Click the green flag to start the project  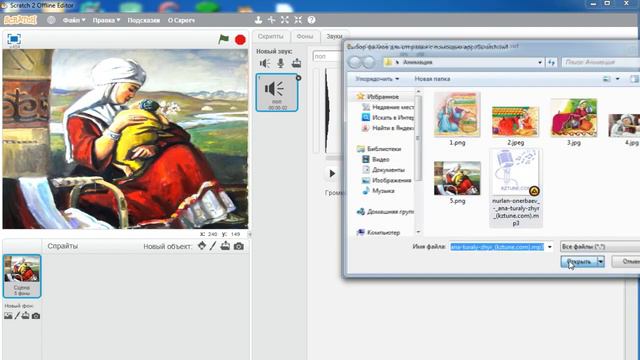pyautogui.click(x=223, y=39)
